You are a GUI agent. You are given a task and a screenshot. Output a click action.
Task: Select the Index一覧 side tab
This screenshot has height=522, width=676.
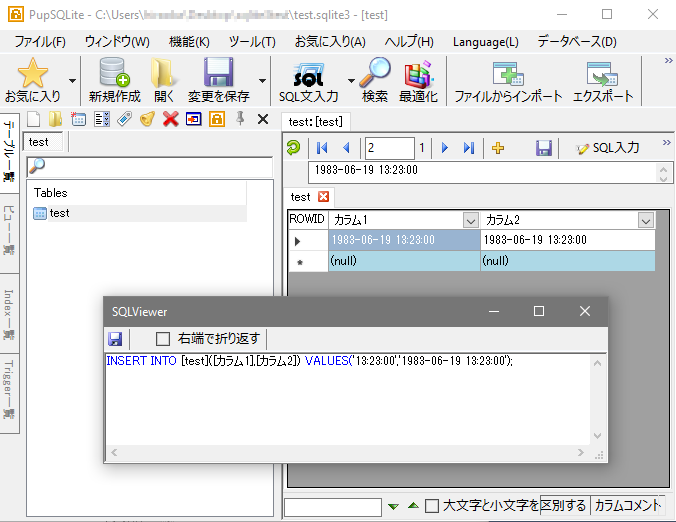[x=9, y=313]
